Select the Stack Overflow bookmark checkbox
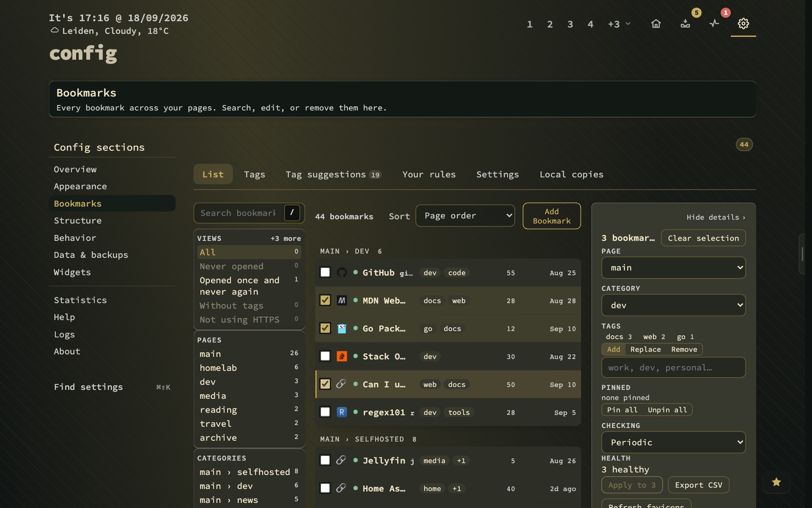The width and height of the screenshot is (812, 508). (325, 356)
